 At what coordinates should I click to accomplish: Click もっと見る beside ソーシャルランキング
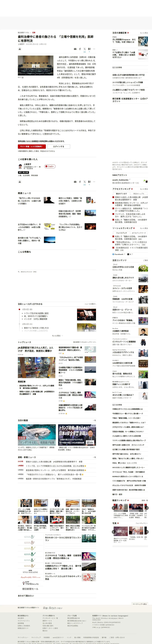(144, 228)
